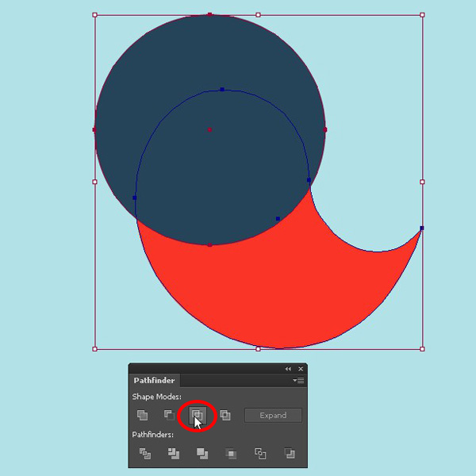The image size is (476, 476).
Task: Apply the Merge pathfinder
Action: (x=202, y=454)
